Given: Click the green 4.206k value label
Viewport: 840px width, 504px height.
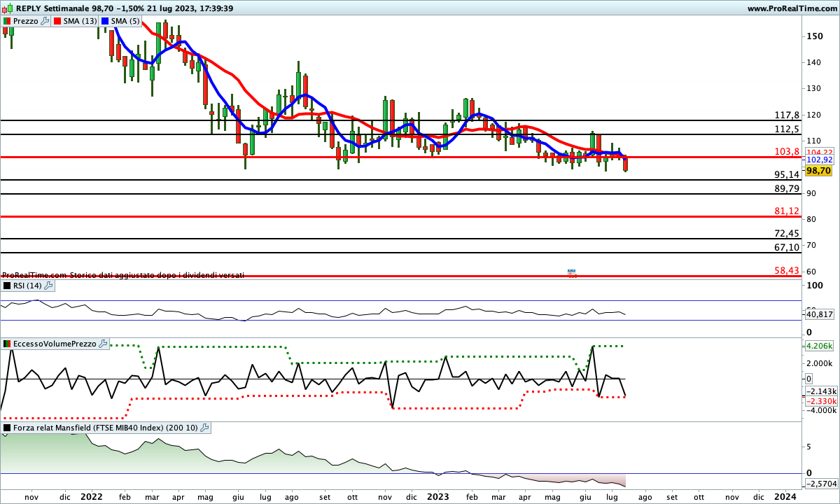Looking at the screenshot, I should coord(820,345).
